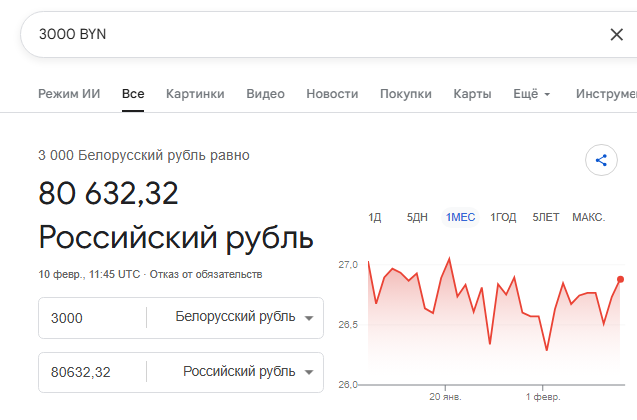Show the МАКС. chart range
Screen dimensions: 637x420
point(588,217)
